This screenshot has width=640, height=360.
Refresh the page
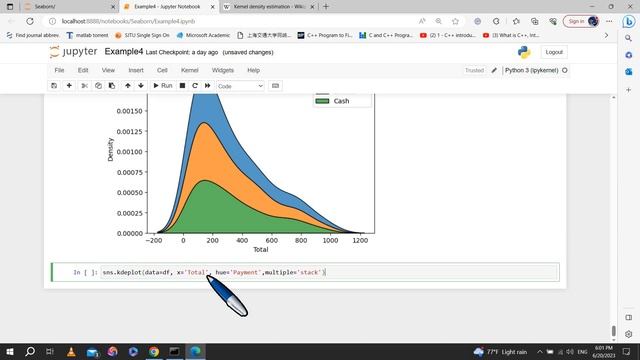point(30,21)
